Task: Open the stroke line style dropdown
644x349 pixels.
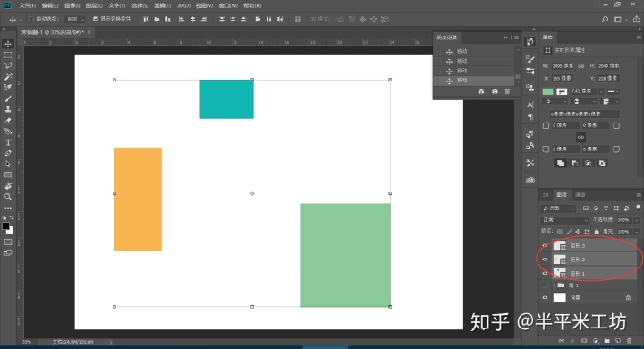Action: 614,91
